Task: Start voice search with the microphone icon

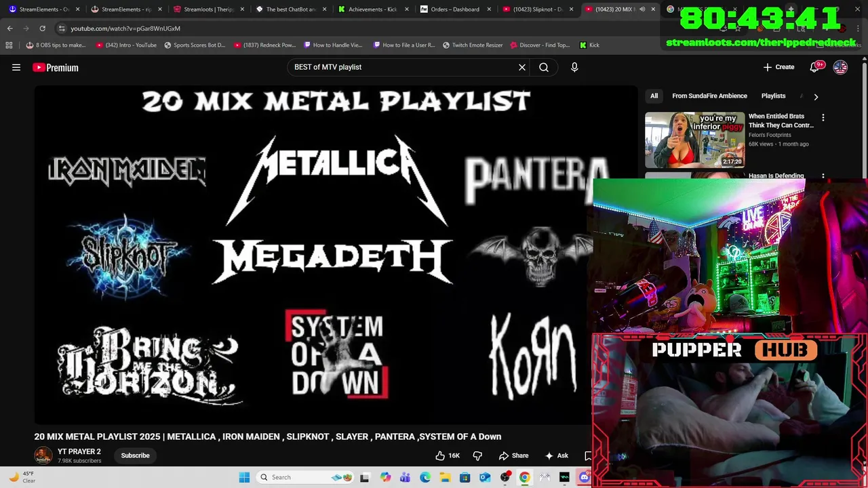Action: [574, 67]
